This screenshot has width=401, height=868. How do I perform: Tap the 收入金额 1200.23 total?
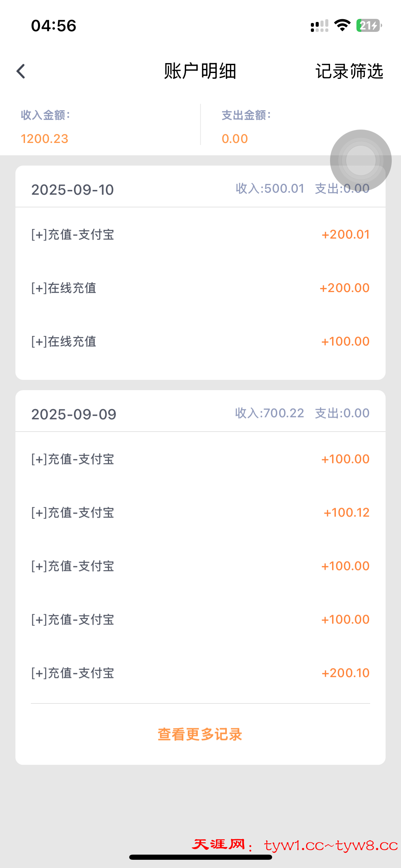tap(45, 138)
